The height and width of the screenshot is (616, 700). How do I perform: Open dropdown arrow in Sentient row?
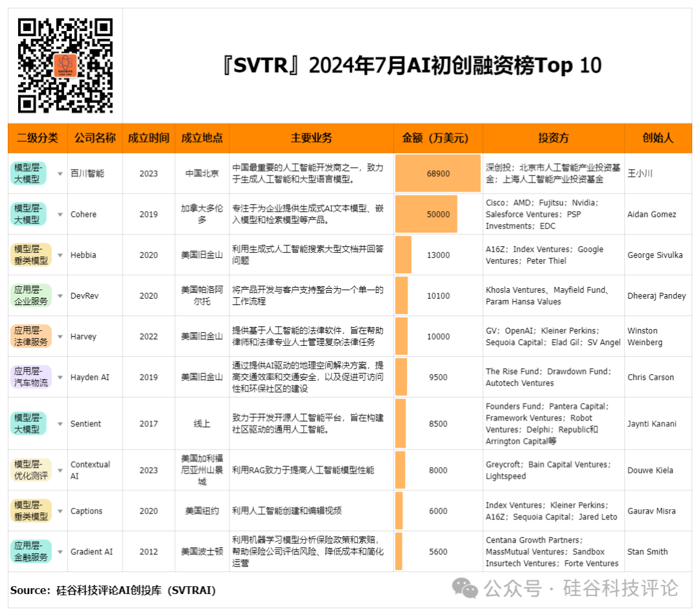(60, 424)
